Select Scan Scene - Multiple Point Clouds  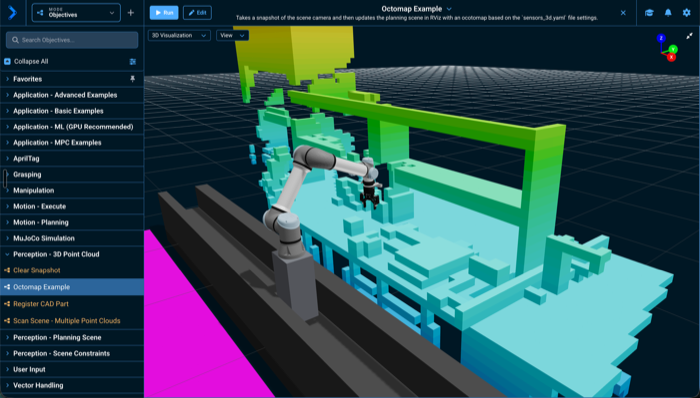(x=72, y=321)
